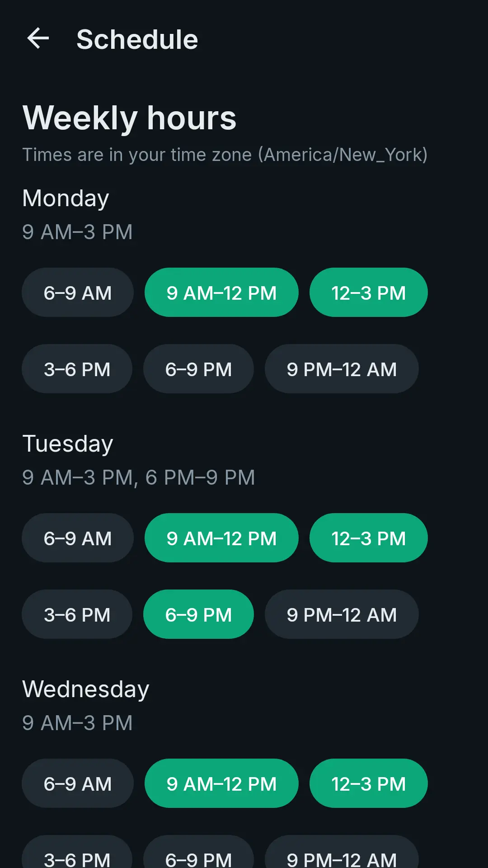
Task: Enable Monday 6–9 AM time slot
Action: (x=78, y=292)
